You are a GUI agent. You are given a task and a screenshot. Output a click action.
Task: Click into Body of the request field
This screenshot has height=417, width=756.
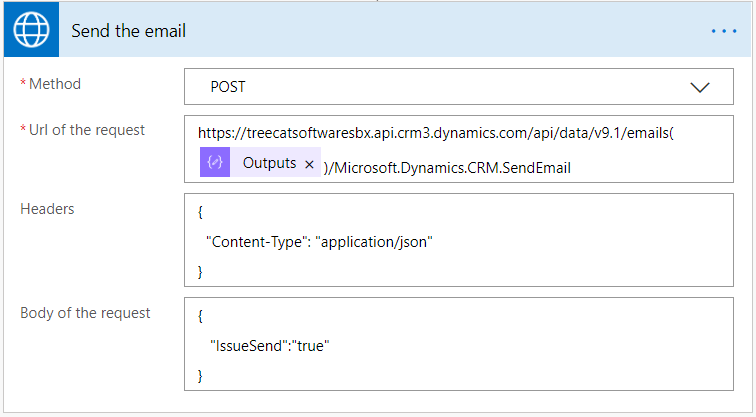tap(459, 344)
